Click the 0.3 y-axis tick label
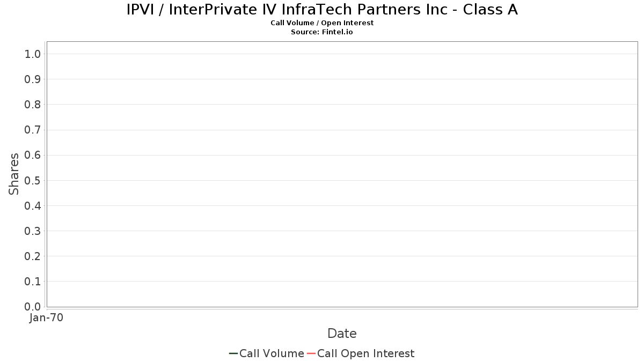 click(33, 231)
